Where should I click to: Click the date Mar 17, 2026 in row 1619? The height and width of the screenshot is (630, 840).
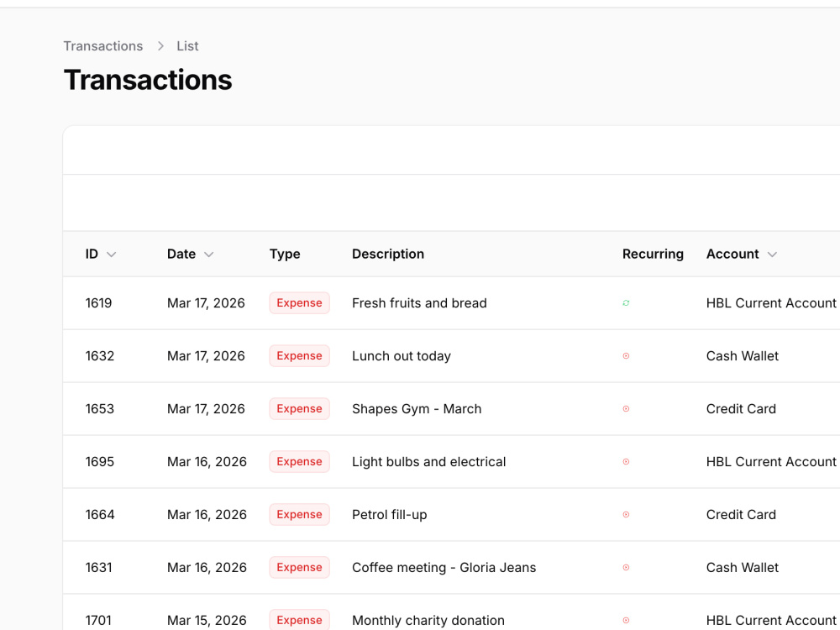coord(206,303)
